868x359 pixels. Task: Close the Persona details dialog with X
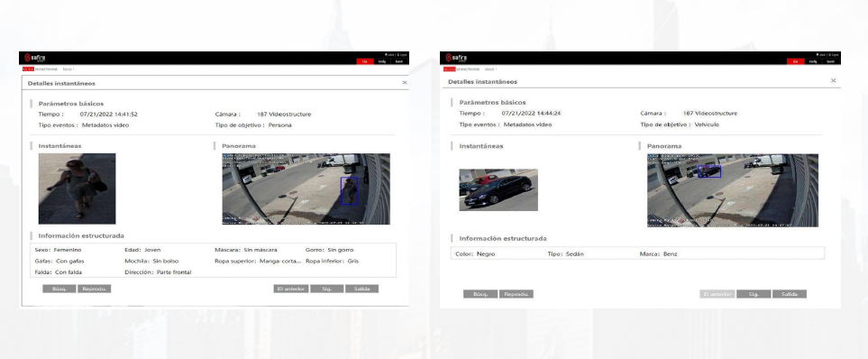(x=404, y=83)
